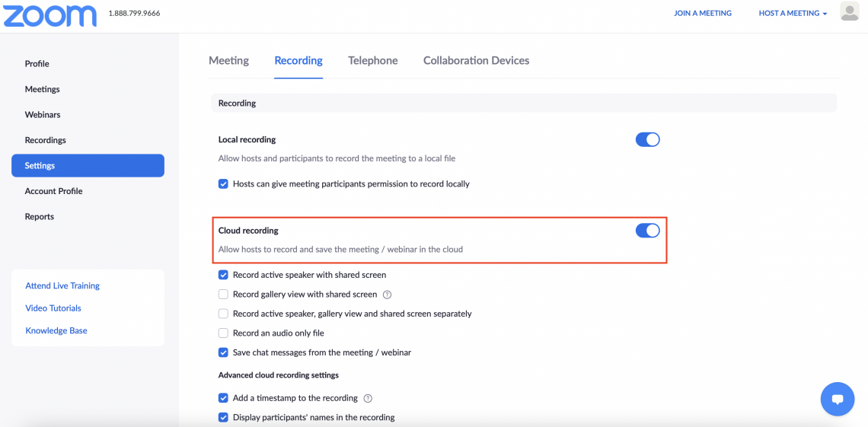This screenshot has width=868, height=427.
Task: Expand the Host a Meeting dropdown
Action: point(793,13)
